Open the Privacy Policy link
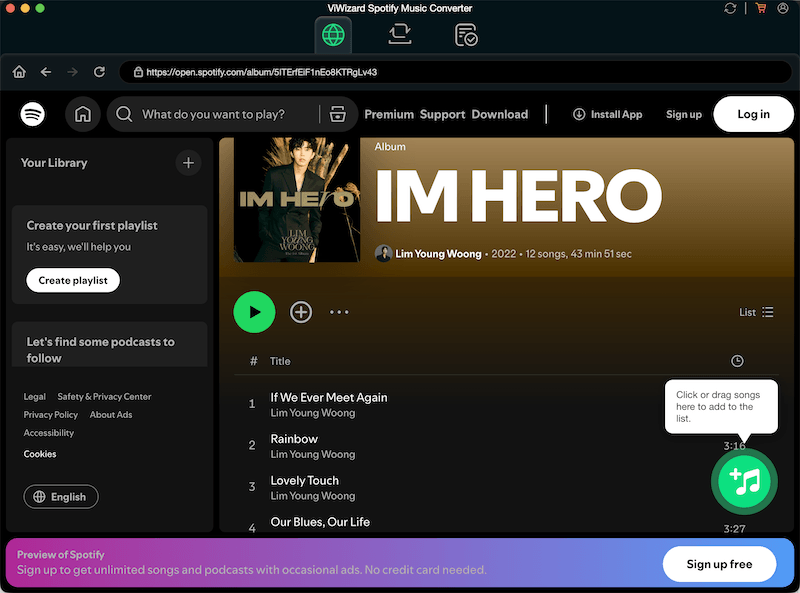Screen dimensions: 800x593 tap(51, 415)
